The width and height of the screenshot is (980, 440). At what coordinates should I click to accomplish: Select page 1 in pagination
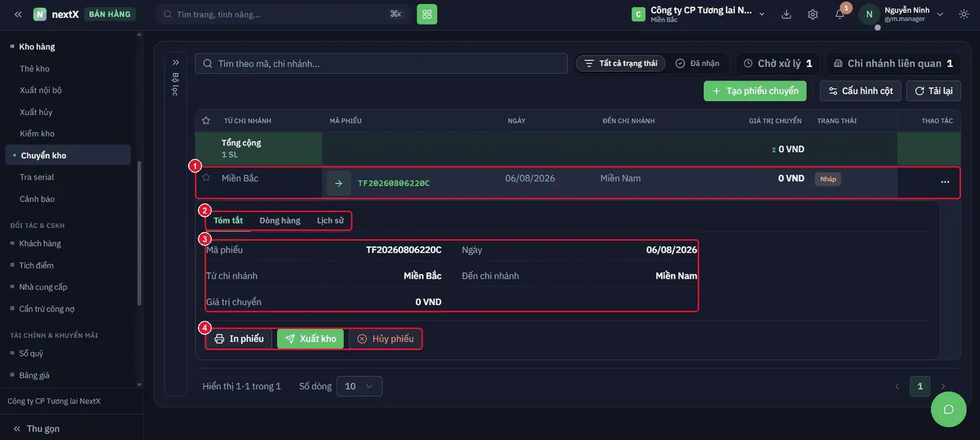coord(920,386)
